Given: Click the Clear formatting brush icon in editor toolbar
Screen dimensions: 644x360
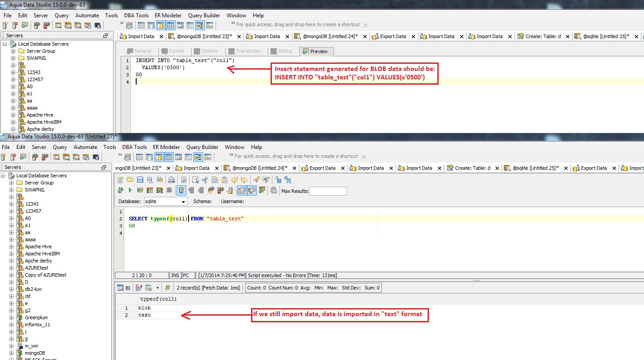Looking at the screenshot, I should (x=256, y=180).
